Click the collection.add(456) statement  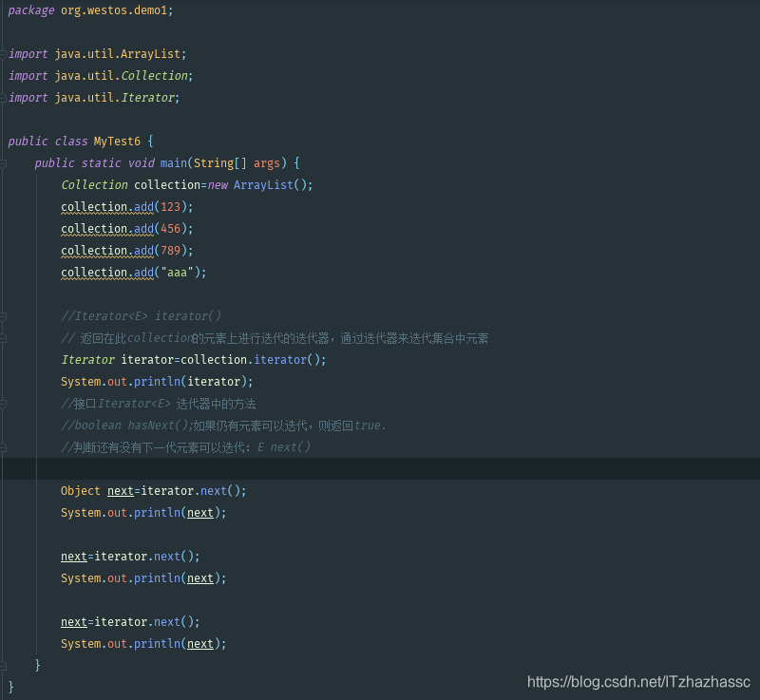127,229
